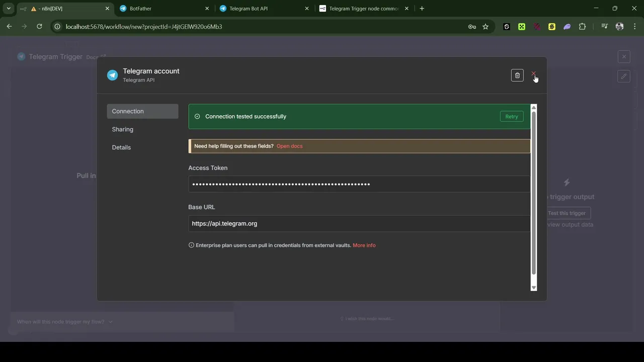644x362 pixels.
Task: Close the Telegram account credential dialog
Action: click(x=533, y=74)
